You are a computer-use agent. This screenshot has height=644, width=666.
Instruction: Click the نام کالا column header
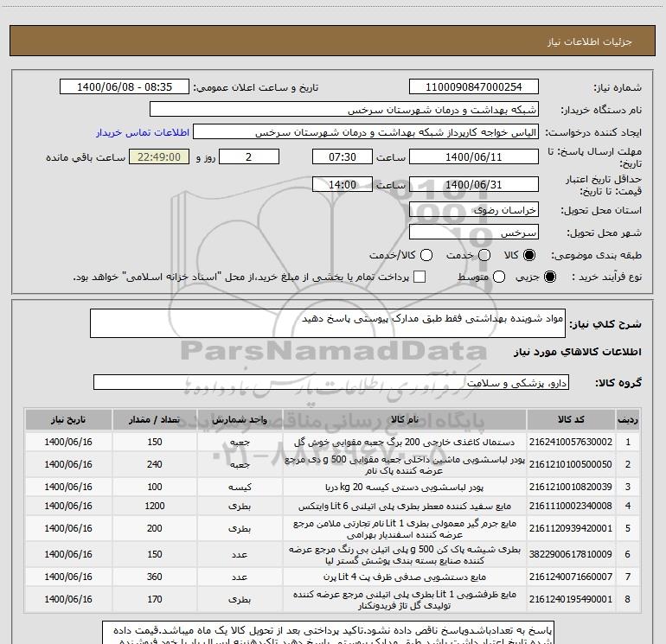[405, 419]
